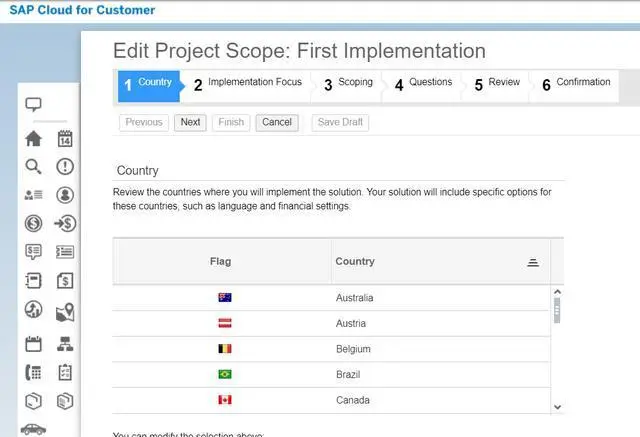
Task: Open the exclamation mark alert icon
Action: (x=65, y=166)
